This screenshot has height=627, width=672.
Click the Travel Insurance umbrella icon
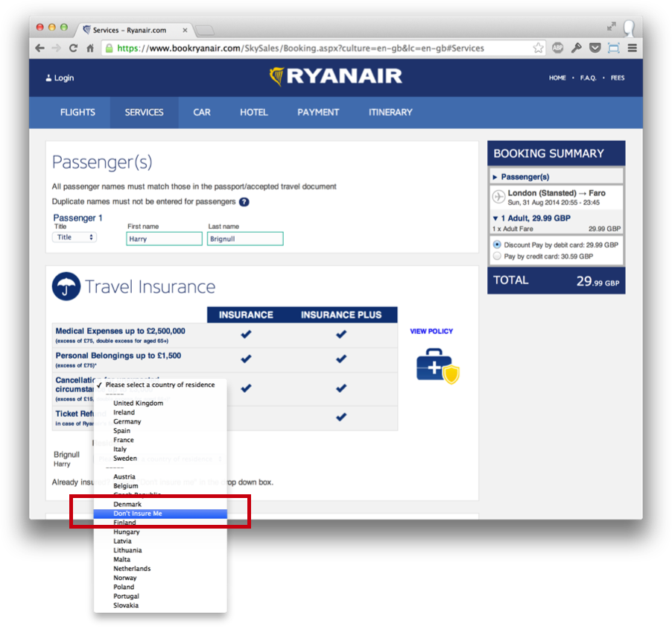click(x=66, y=286)
